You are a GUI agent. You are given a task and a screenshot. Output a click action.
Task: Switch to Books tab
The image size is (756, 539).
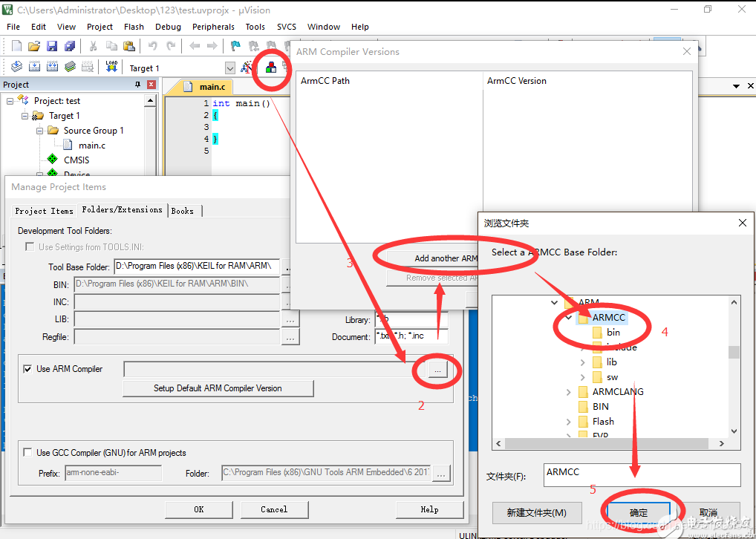183,211
